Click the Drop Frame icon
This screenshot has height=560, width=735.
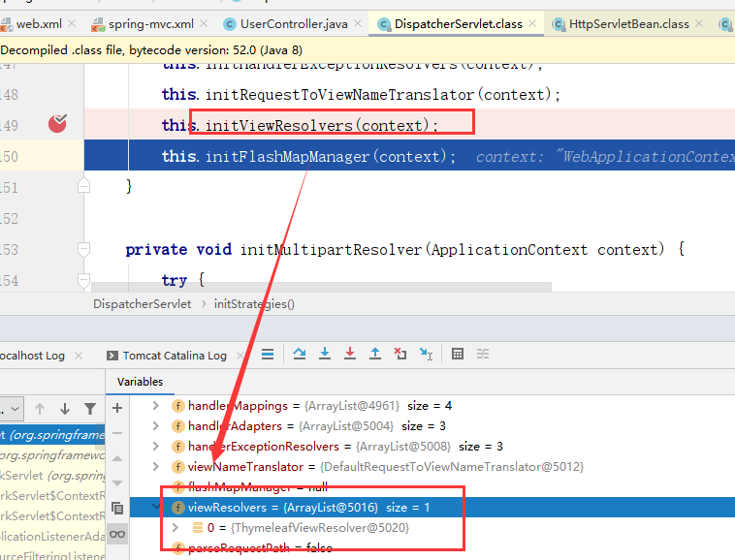[x=400, y=354]
